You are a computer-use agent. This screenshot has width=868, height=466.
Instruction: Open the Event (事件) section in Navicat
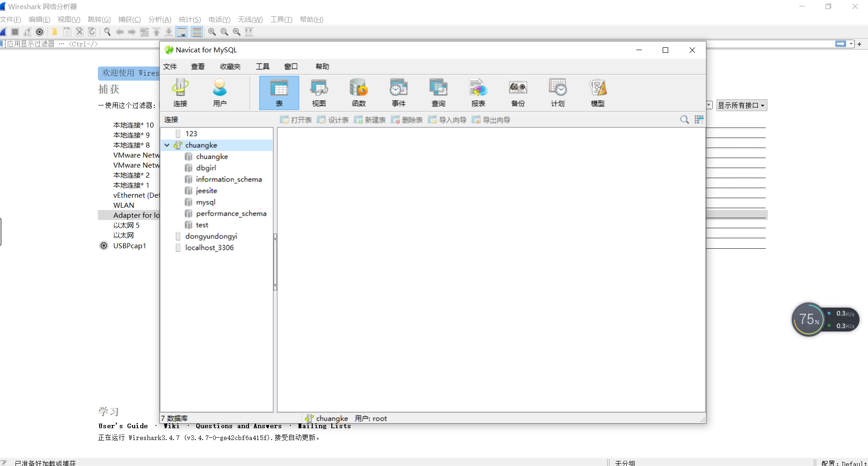398,93
